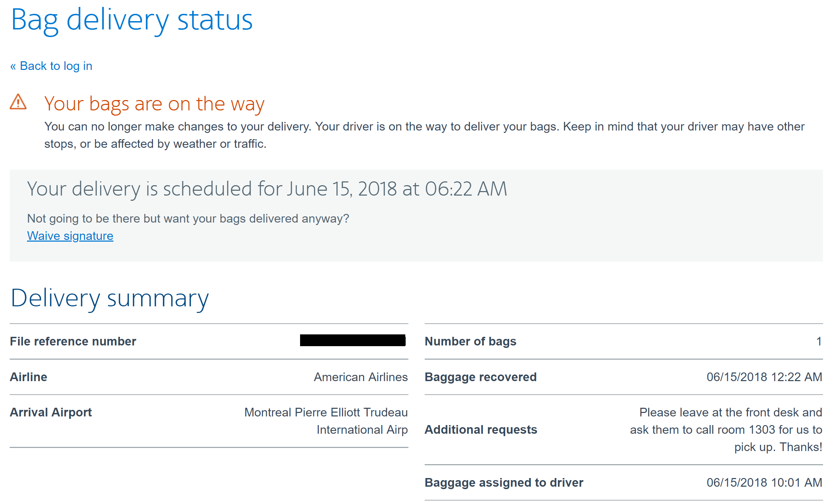Click the American Airlines value

(x=361, y=377)
